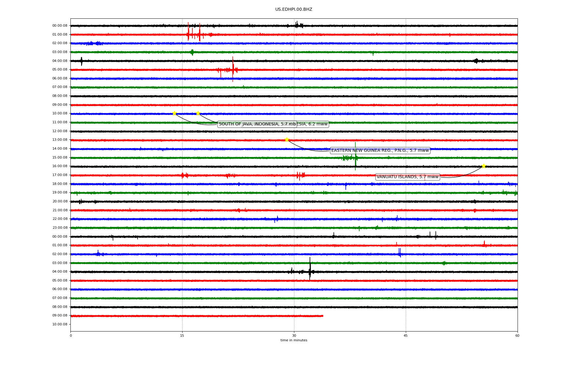Click the 12:00:08 time label
The width and height of the screenshot is (588, 368).
[x=60, y=131]
